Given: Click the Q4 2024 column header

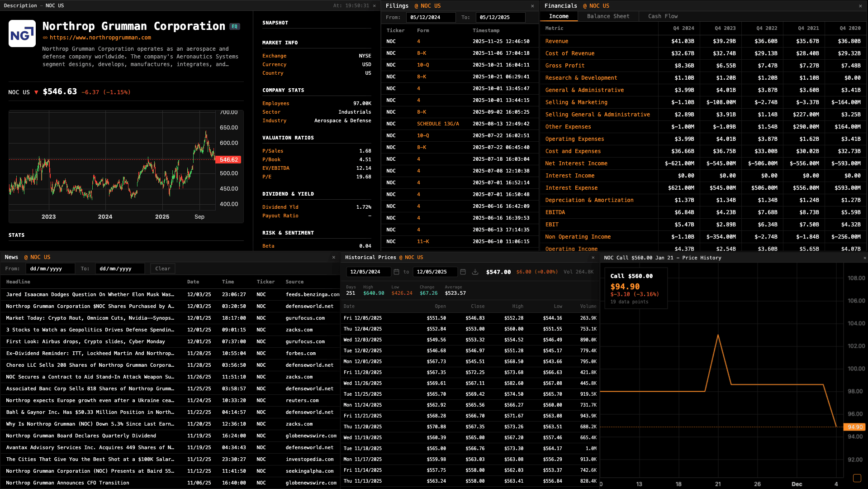Looking at the screenshot, I should coord(683,28).
